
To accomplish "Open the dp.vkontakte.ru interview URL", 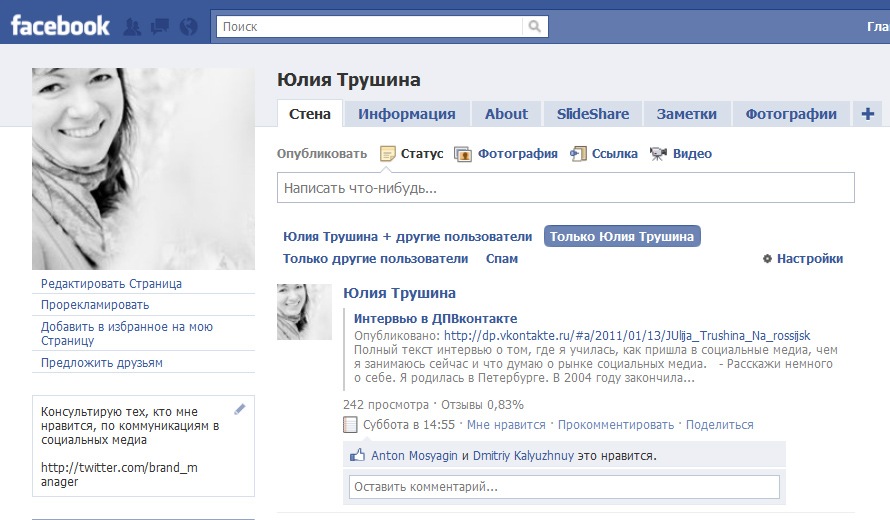I will tap(627, 336).
